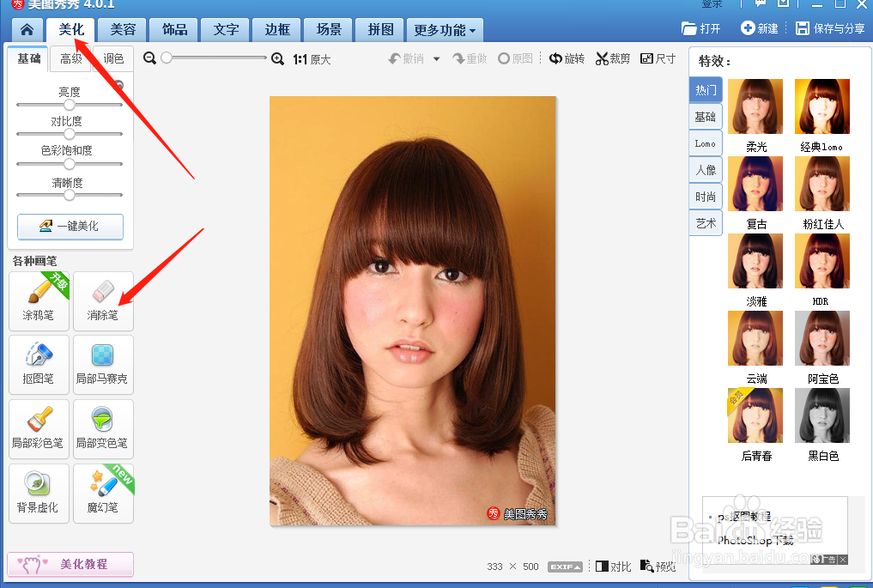873x588 pixels.
Task: Click the 一键美化 one-click beautify button
Action: 70,226
